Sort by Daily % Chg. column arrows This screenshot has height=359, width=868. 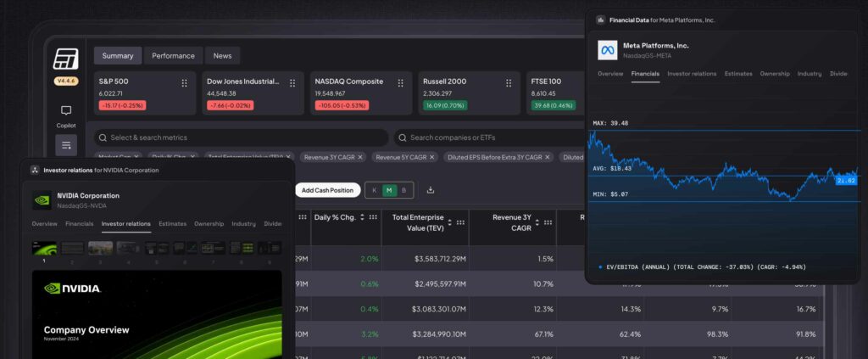click(x=363, y=217)
